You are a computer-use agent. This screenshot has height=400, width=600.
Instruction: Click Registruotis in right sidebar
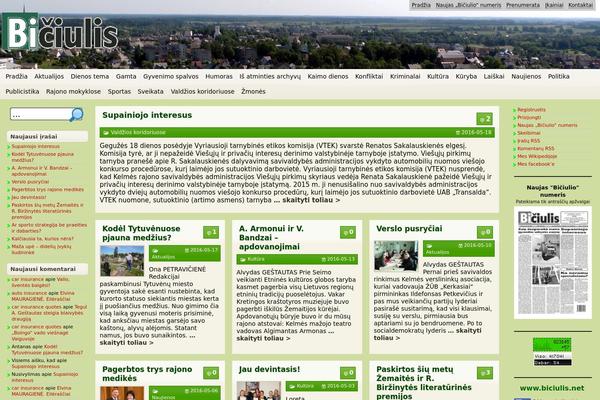(x=532, y=110)
